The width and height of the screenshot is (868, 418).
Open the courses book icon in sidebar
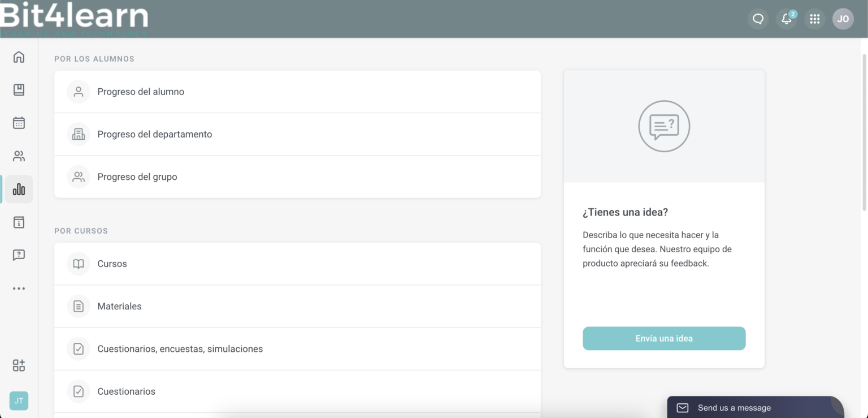pyautogui.click(x=19, y=90)
